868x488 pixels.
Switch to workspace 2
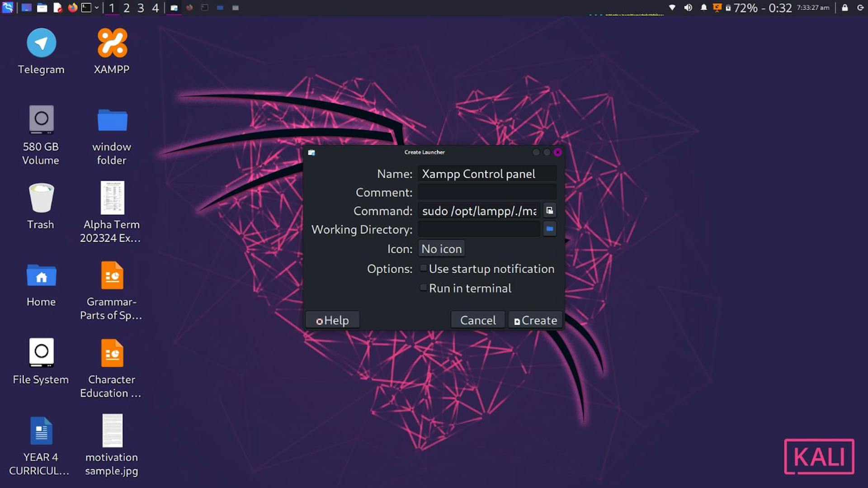coord(127,7)
